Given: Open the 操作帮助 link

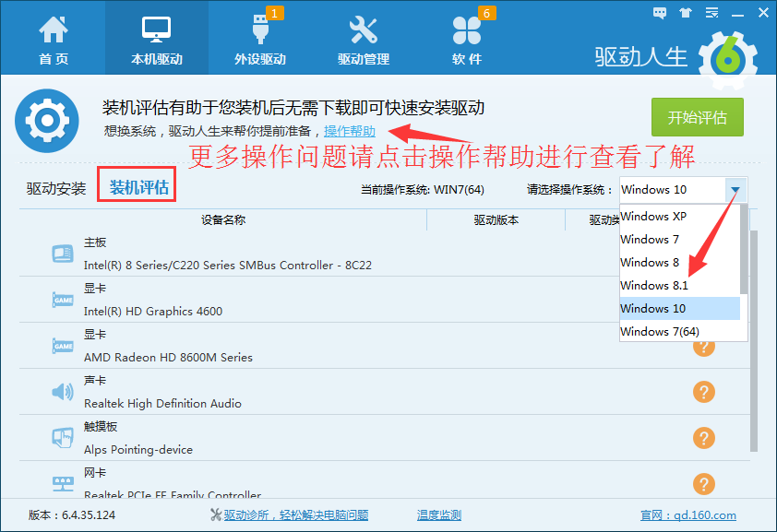Looking at the screenshot, I should point(350,131).
